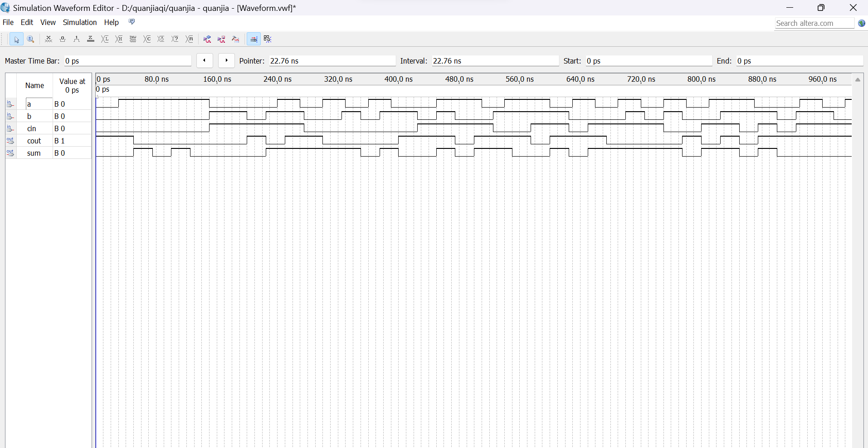
Task: Click the 480.0 ns ruler mark
Action: point(459,79)
